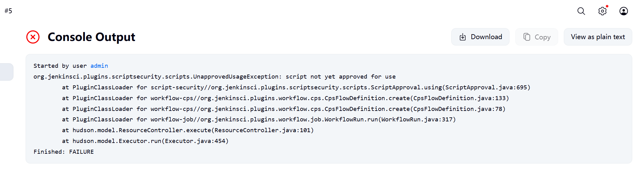Open View as plain text
The image size is (644, 187).
pyautogui.click(x=598, y=37)
